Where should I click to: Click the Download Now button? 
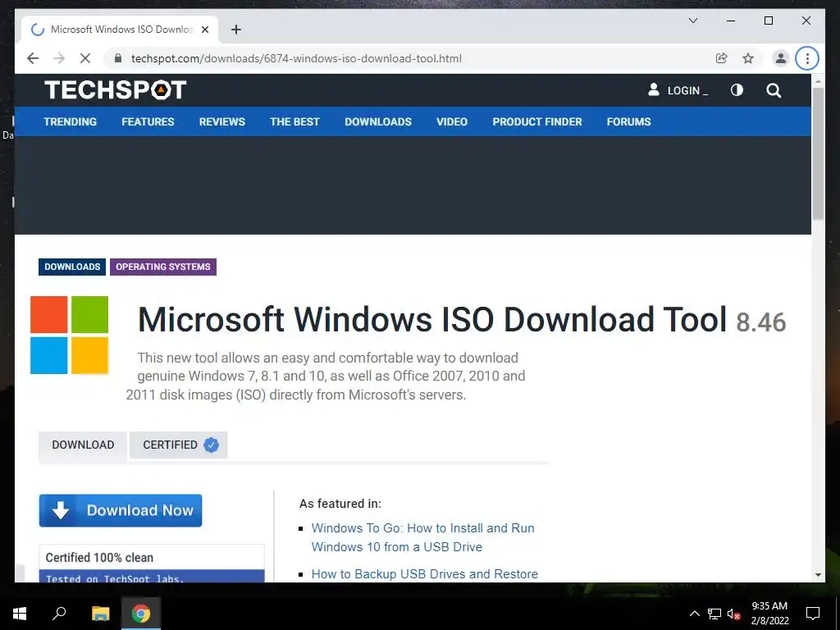pos(121,510)
